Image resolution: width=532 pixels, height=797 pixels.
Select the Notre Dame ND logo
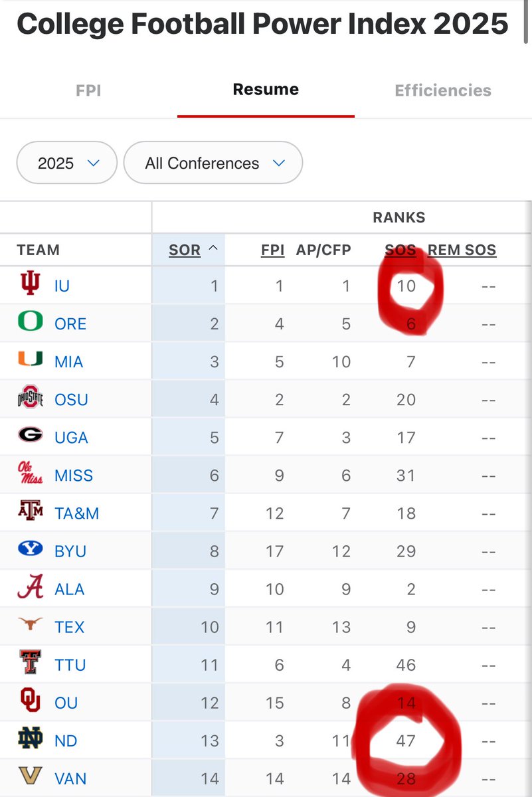[30, 739]
